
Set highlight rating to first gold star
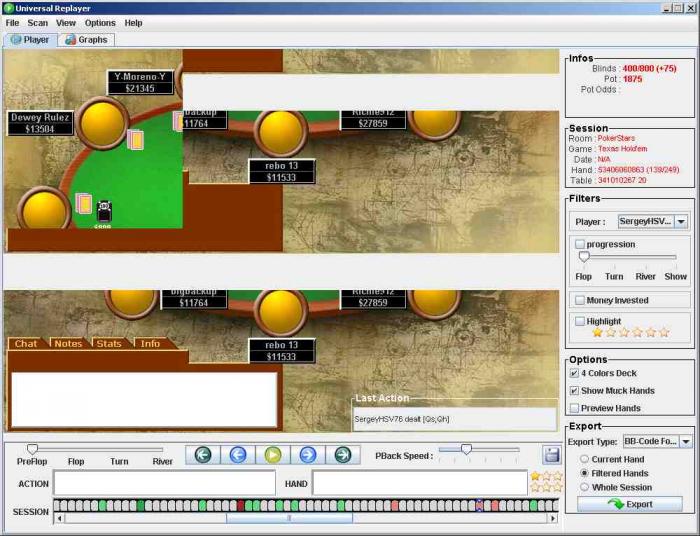click(x=597, y=332)
